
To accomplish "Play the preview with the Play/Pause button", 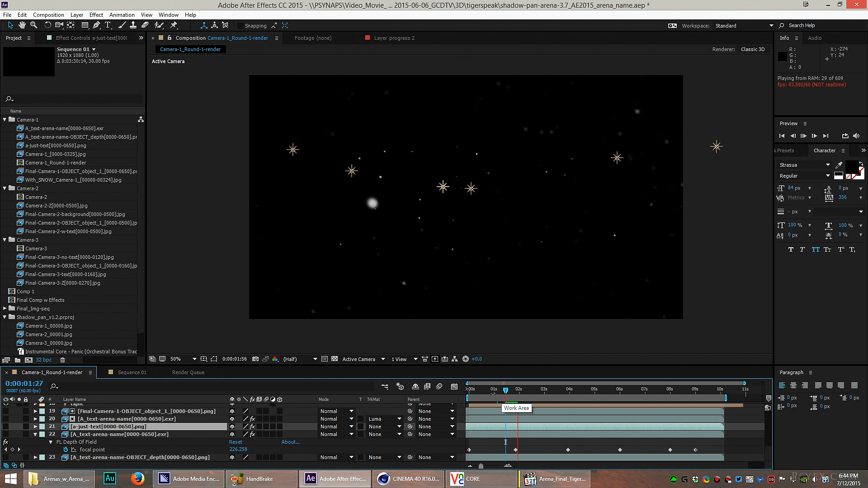I will coord(803,136).
